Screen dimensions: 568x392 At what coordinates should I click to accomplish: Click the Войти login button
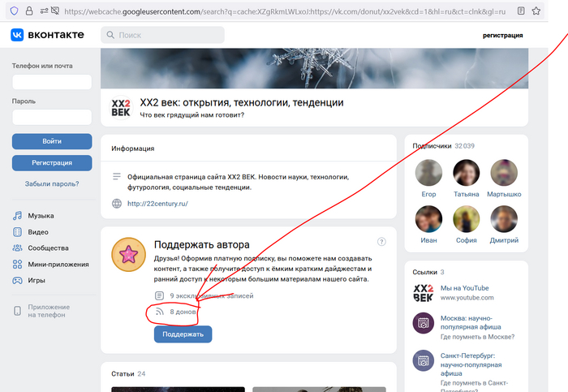point(52,141)
